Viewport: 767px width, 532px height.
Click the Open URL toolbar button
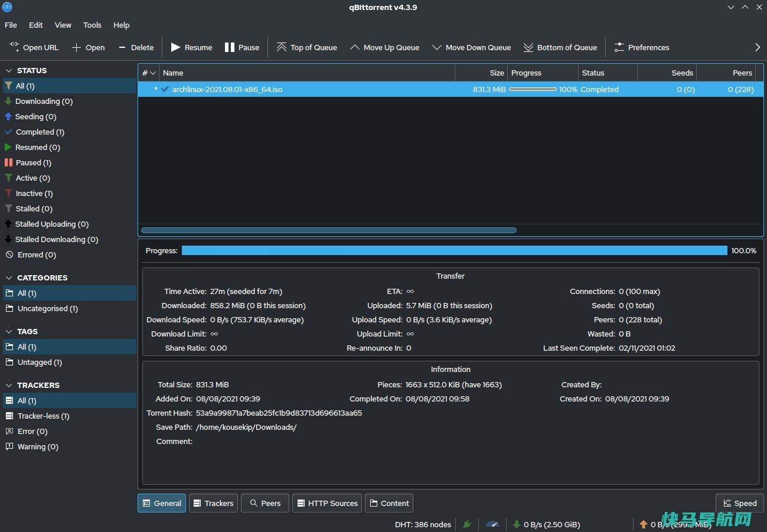(x=34, y=47)
